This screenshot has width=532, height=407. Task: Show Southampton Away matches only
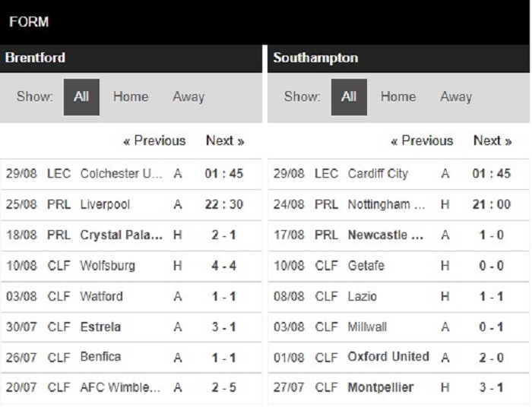(x=456, y=96)
